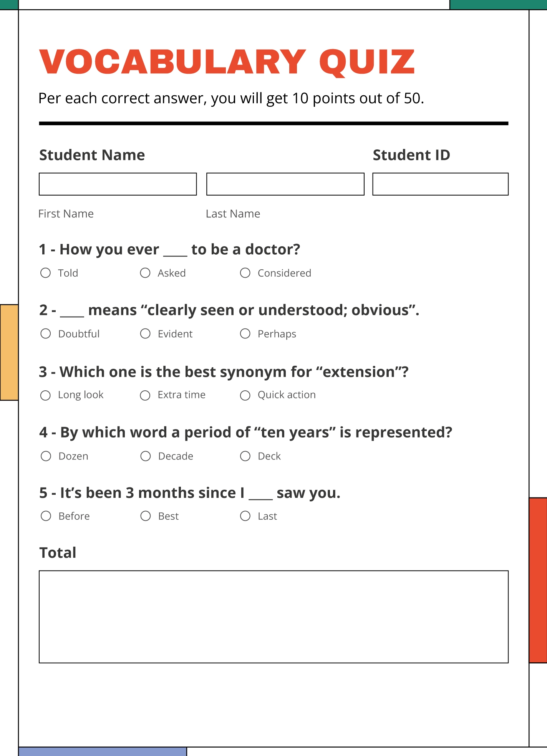Select "Dozen" for question 4
The width and height of the screenshot is (547, 756).
pyautogui.click(x=46, y=456)
